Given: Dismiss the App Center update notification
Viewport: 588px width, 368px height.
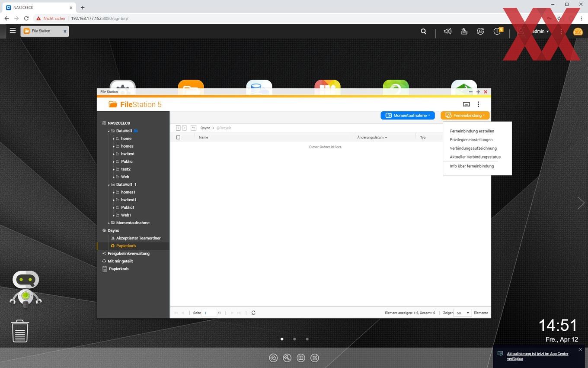Looking at the screenshot, I should coord(580,349).
